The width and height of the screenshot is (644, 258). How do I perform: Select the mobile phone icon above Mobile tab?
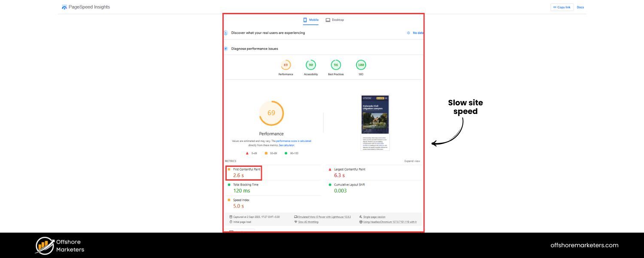[x=305, y=20]
